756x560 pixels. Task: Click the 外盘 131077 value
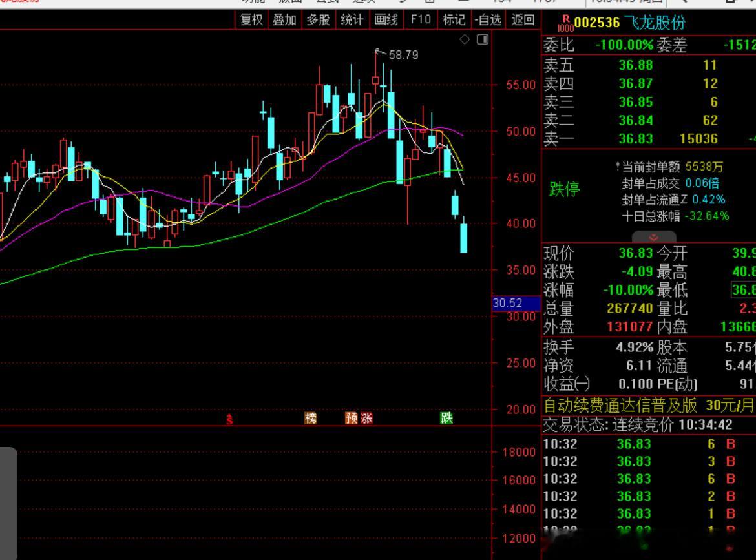630,327
